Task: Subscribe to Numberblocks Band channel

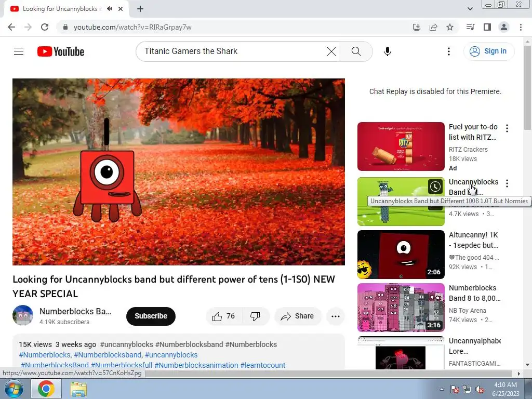Action: point(151,316)
